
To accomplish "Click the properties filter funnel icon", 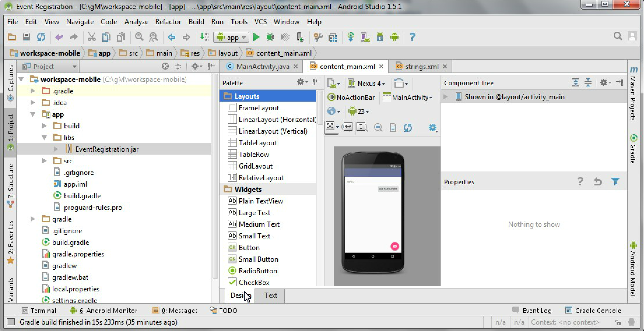I will 615,182.
